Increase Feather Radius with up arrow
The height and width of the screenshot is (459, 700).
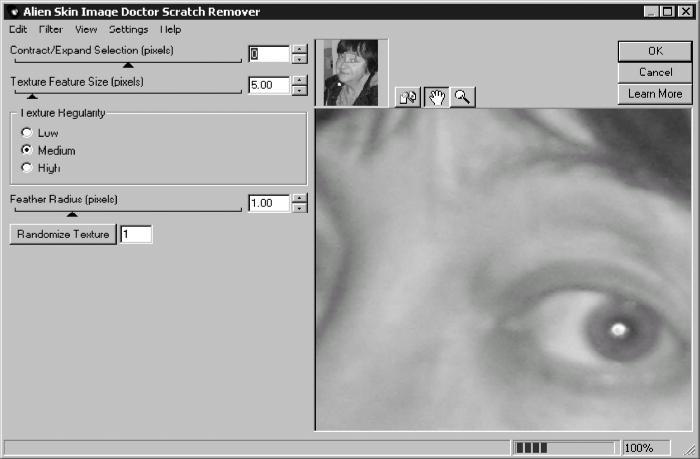pos(299,198)
